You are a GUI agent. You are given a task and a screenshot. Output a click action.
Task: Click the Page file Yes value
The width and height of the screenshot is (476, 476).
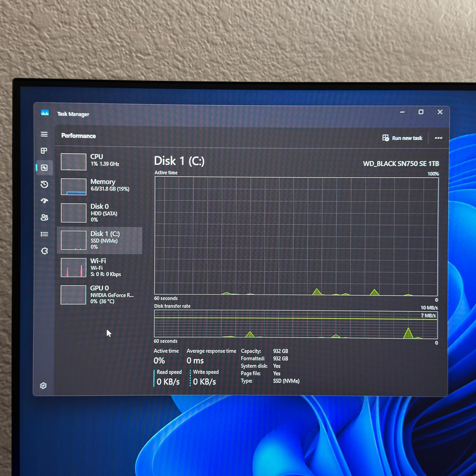(277, 373)
